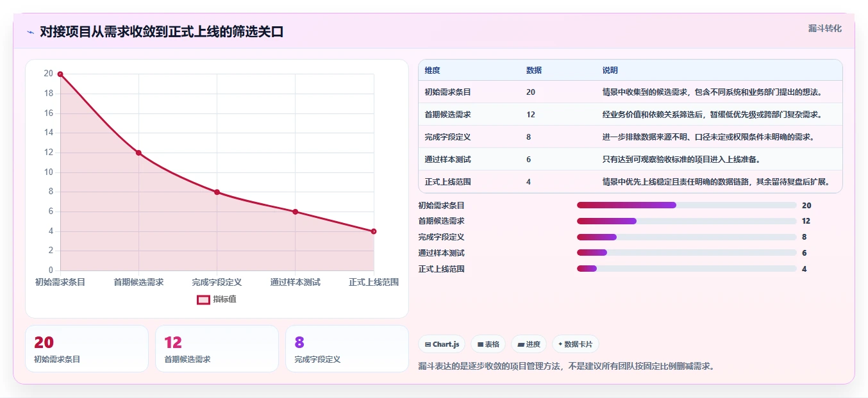Open the stat card showing 12 首期候选需求
Viewport: 868px width, 398px height.
[217, 349]
